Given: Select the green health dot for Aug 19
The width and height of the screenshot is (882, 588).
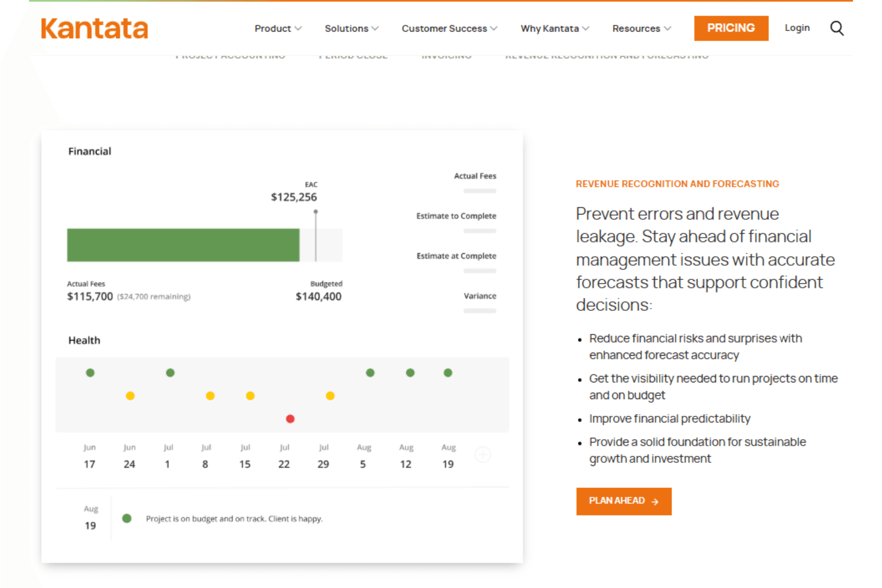Looking at the screenshot, I should (x=448, y=373).
